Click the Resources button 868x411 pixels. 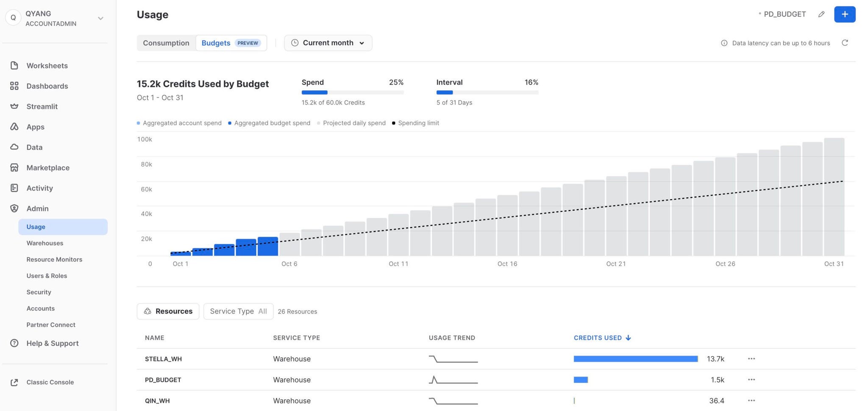coord(168,311)
